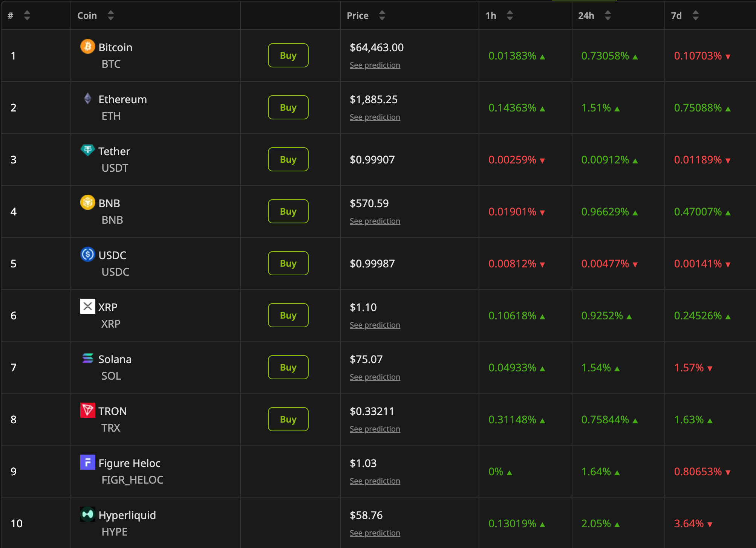Screen dimensions: 756x548
Task: Click Ethereum 24h change 1.51%
Action: coord(596,108)
